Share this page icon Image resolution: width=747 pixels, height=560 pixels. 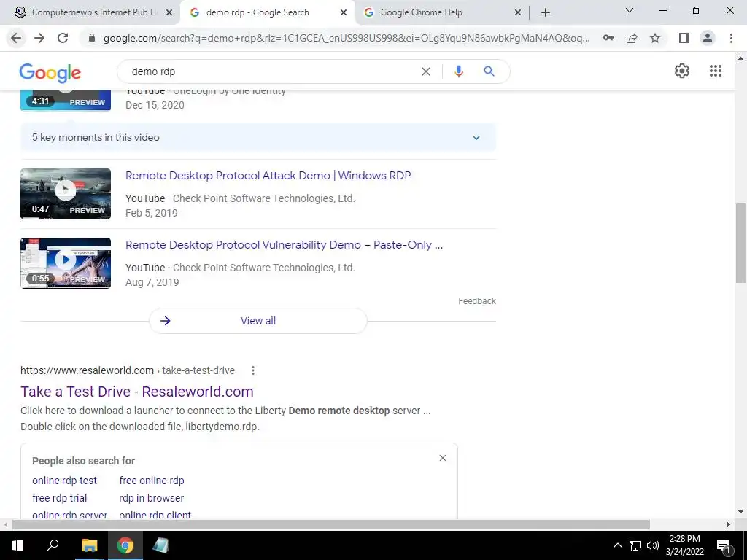click(x=632, y=38)
